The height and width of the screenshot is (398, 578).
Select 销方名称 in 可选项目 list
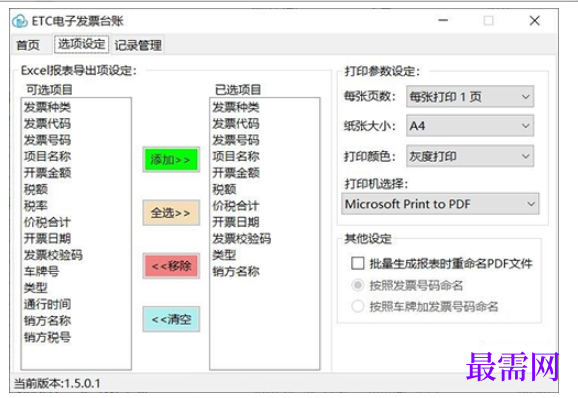pyautogui.click(x=47, y=321)
